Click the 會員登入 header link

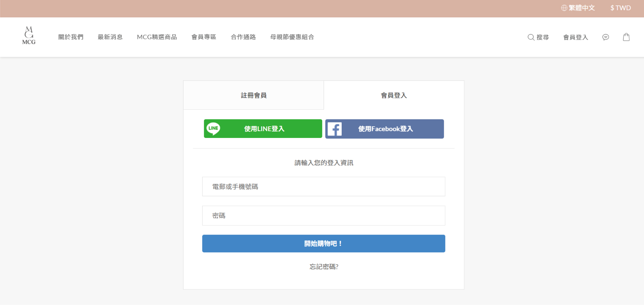coord(575,37)
